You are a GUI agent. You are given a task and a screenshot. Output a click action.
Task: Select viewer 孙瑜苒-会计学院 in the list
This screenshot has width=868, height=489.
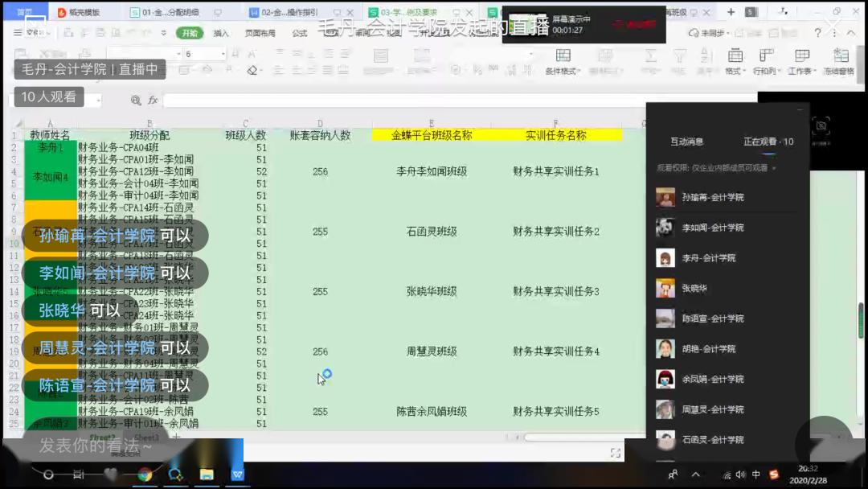tap(713, 197)
